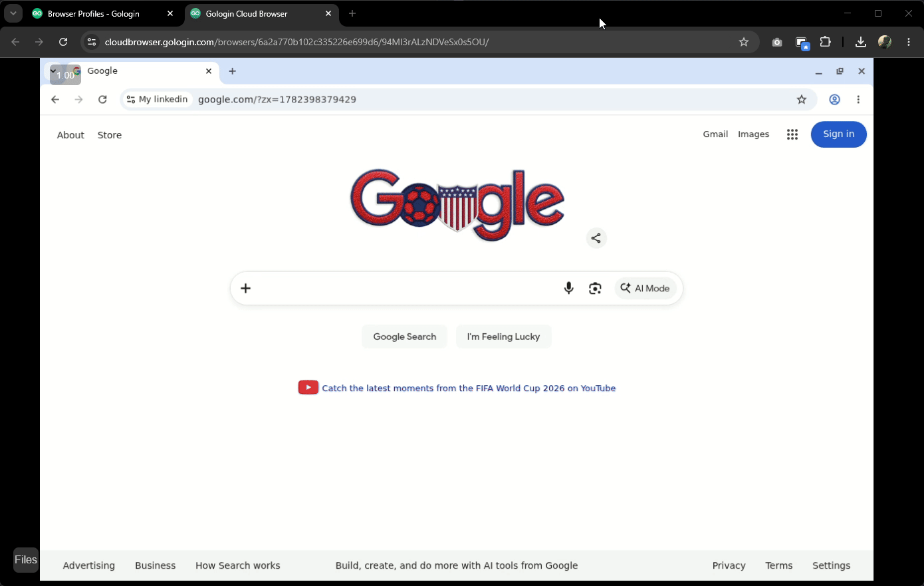Click the red YouTube play icon
The height and width of the screenshot is (586, 924).
308,387
